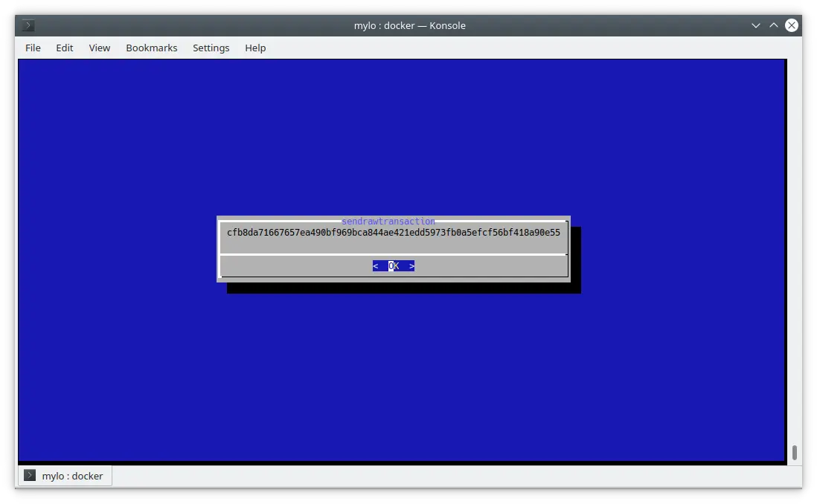Click the window title text in title bar

[409, 25]
